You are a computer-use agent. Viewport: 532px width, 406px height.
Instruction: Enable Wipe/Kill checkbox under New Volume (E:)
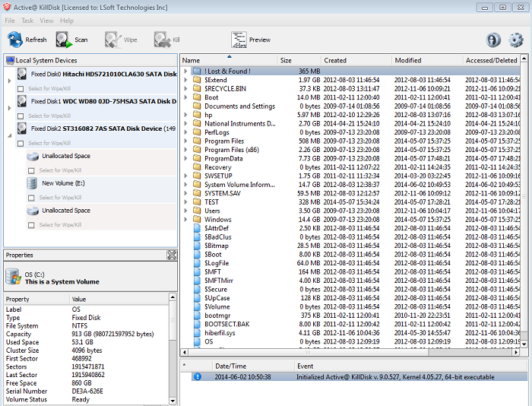[33, 197]
